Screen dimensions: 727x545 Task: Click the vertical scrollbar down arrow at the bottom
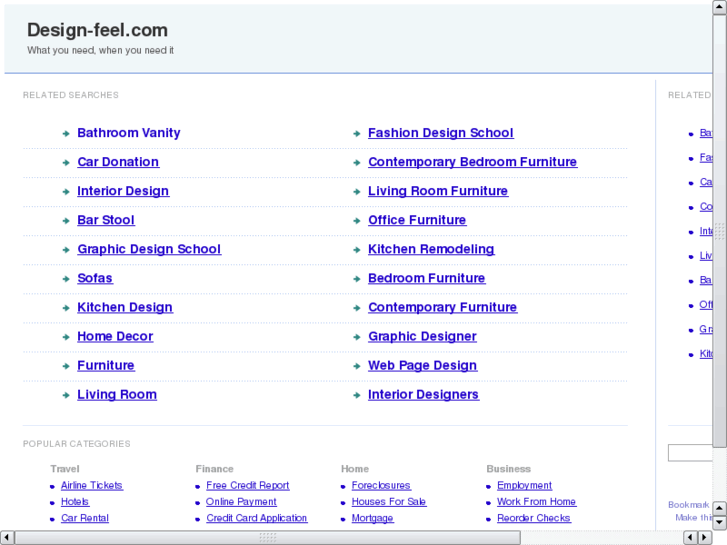720,522
